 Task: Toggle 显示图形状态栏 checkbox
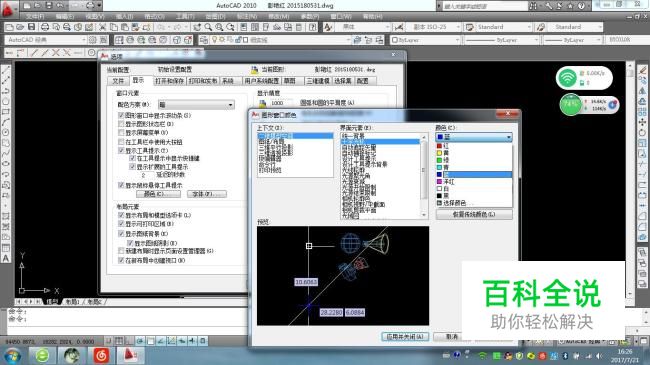tap(121, 124)
